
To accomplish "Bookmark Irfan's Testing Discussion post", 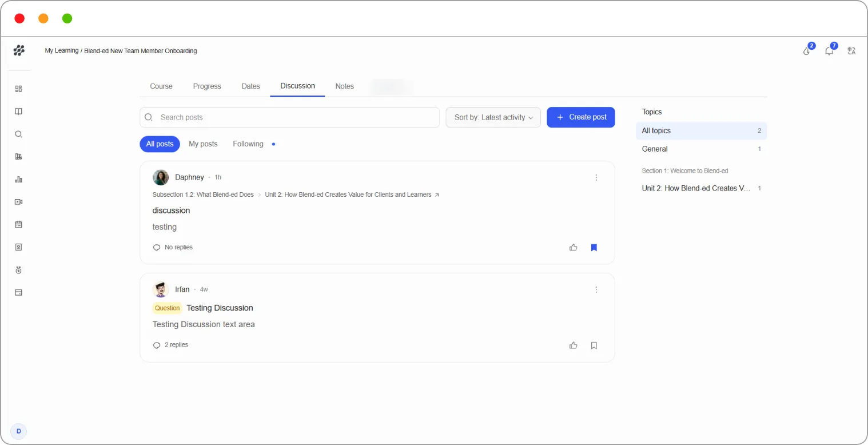I will (x=594, y=345).
